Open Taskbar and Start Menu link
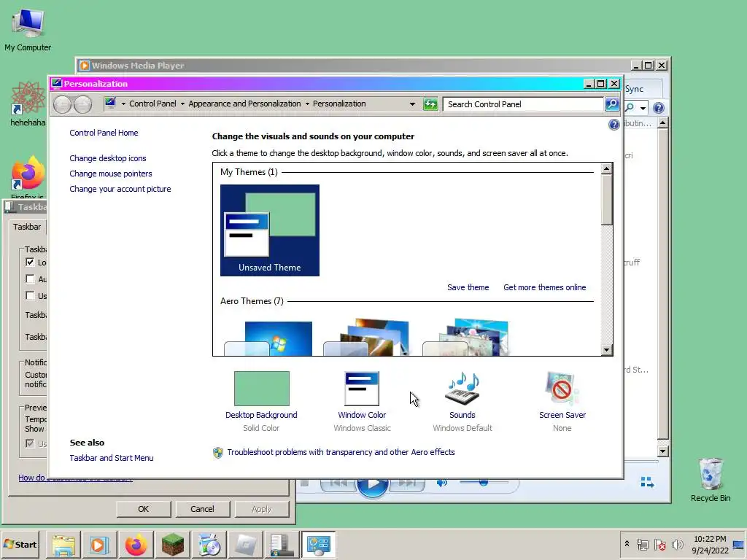This screenshot has height=560, width=747. click(x=112, y=458)
